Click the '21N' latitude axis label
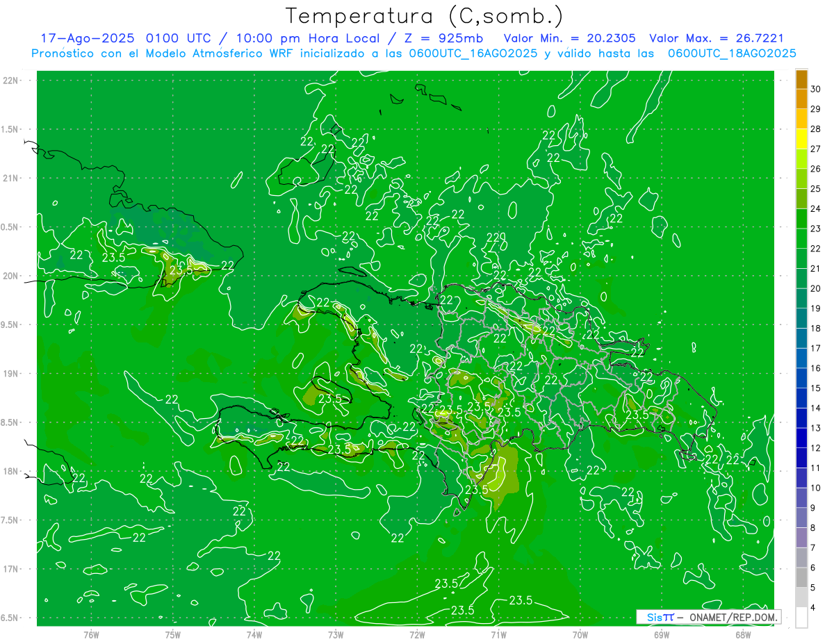The image size is (834, 644). tap(11, 179)
